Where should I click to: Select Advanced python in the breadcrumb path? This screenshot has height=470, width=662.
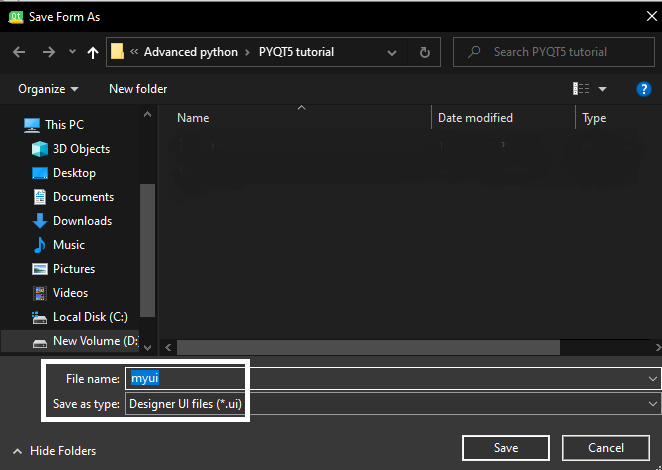pyautogui.click(x=191, y=52)
